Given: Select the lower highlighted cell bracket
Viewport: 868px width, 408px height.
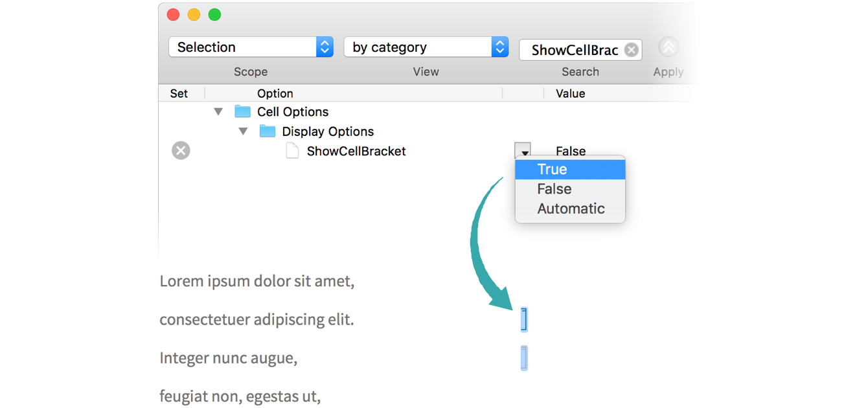Looking at the screenshot, I should (x=523, y=358).
